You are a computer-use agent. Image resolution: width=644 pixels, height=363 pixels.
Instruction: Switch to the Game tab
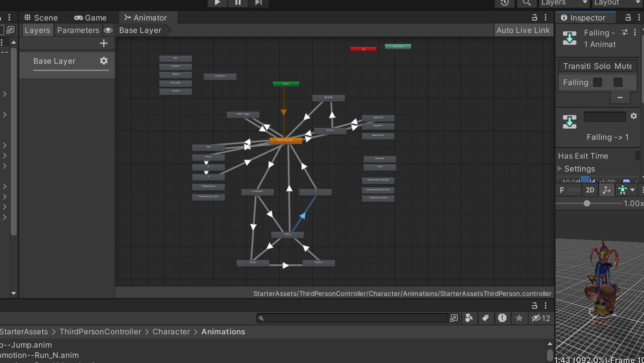(x=91, y=18)
